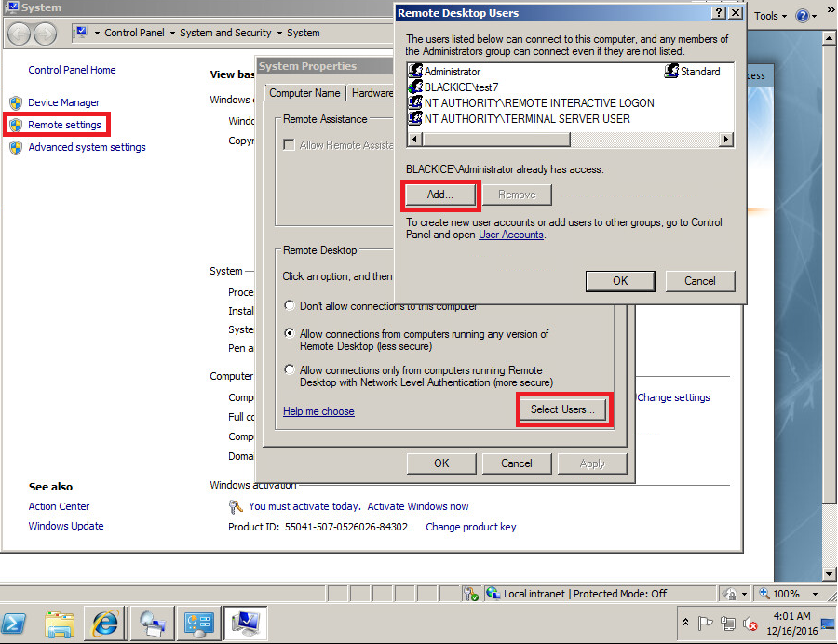The width and height of the screenshot is (838, 644).
Task: Switch to the Computer Name tab
Action: [304, 93]
